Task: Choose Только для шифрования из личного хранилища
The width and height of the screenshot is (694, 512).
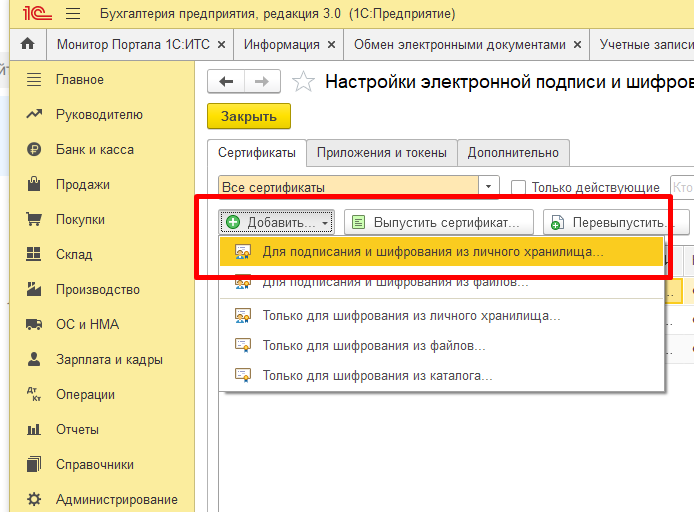Action: coord(441,316)
